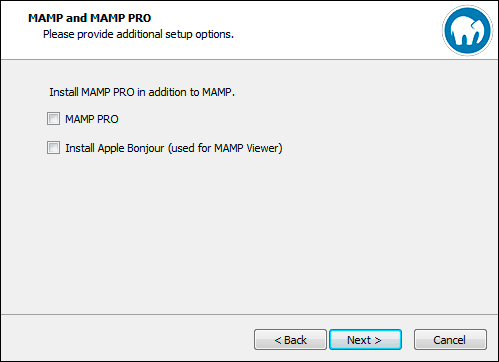Image resolution: width=499 pixels, height=362 pixels.
Task: Tick the Install Apple Bonjour checkbox
Action: pos(53,148)
